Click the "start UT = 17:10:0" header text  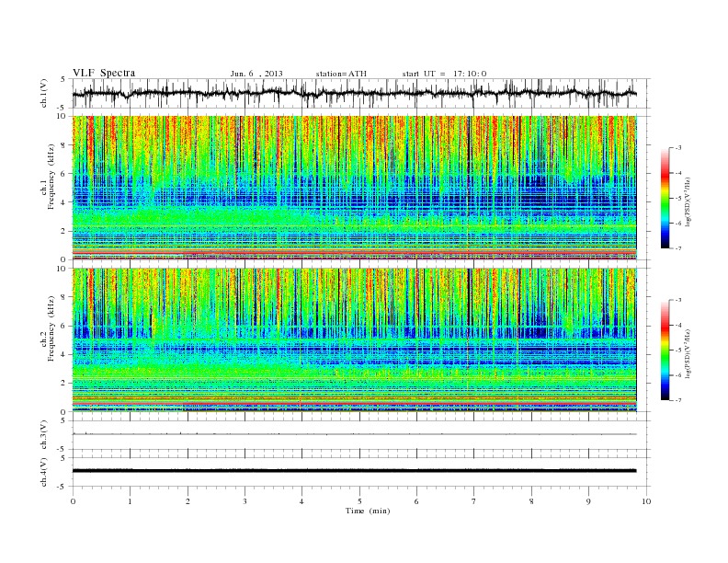point(444,74)
